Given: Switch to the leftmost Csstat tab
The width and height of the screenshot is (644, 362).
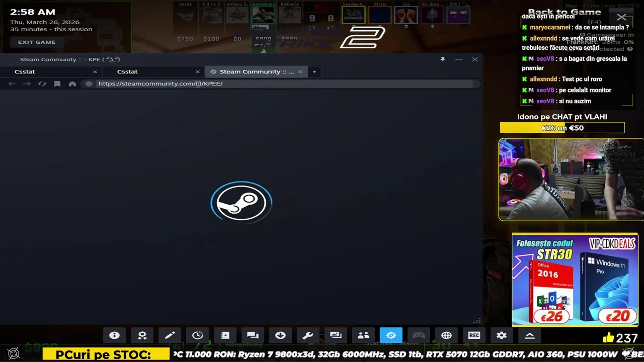Looking at the screenshot, I should click(50, 71).
